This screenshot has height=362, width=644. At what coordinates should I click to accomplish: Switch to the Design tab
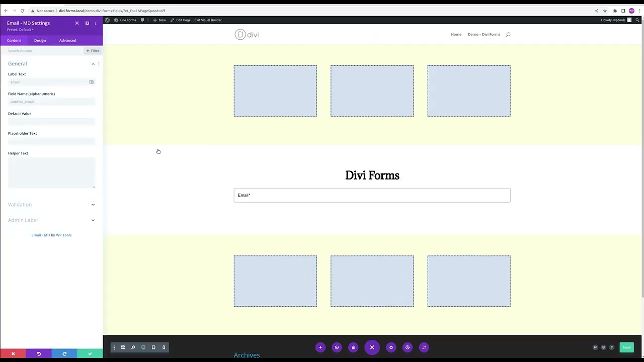(40, 40)
